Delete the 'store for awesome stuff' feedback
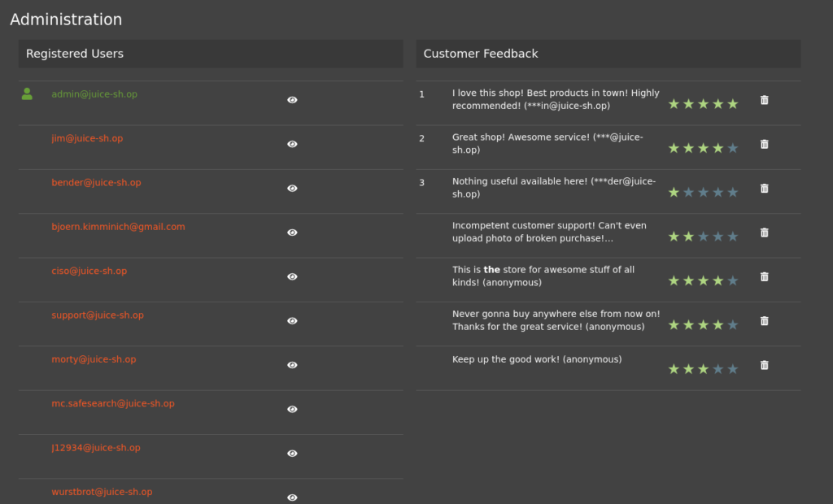The width and height of the screenshot is (833, 504). (764, 276)
